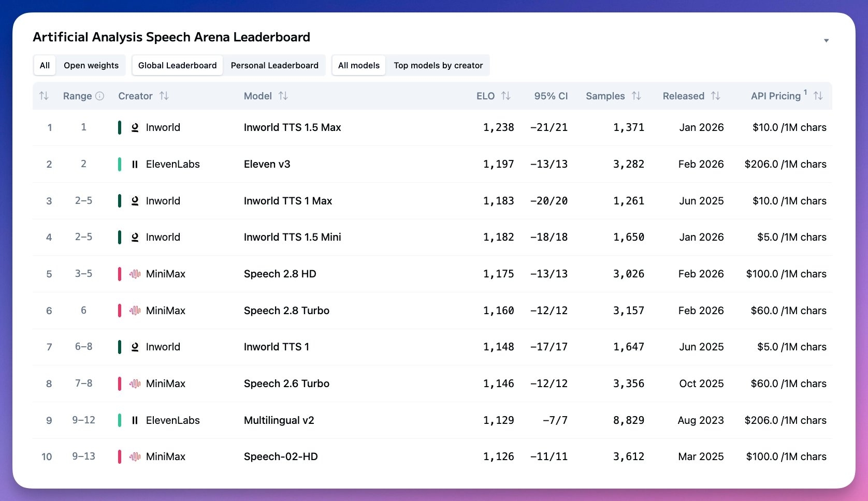Click the sort icon on API Pricing
The width and height of the screenshot is (868, 501).
tap(818, 96)
